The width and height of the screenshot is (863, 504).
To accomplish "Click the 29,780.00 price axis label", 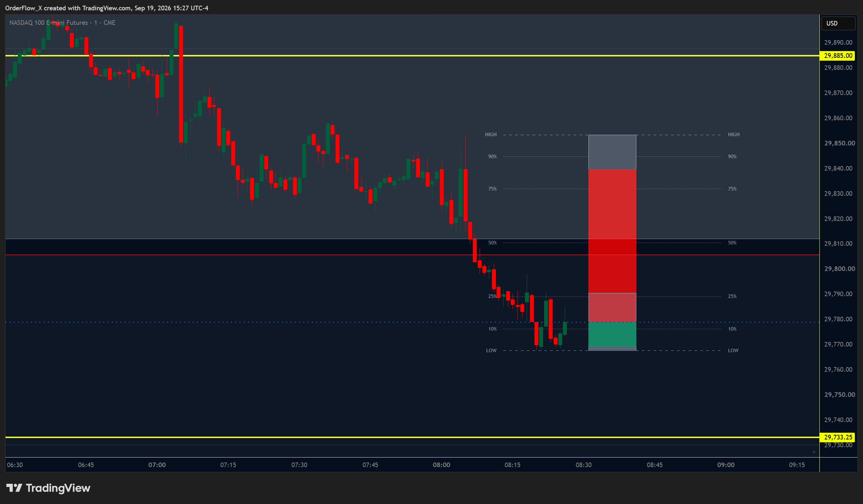I will [838, 319].
